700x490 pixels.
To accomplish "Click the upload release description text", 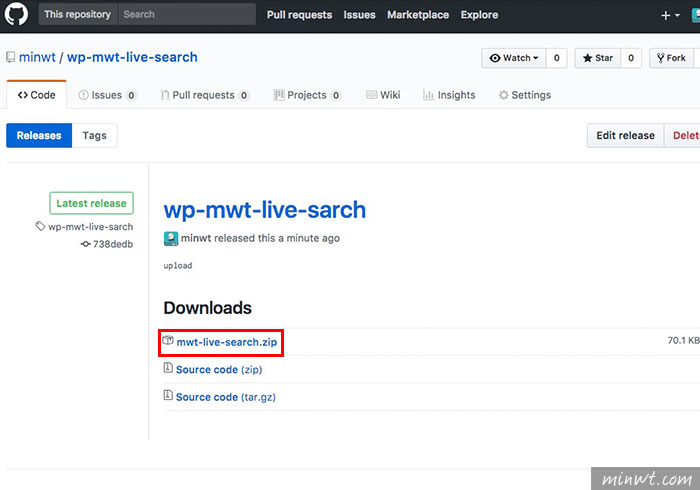I will pyautogui.click(x=178, y=266).
